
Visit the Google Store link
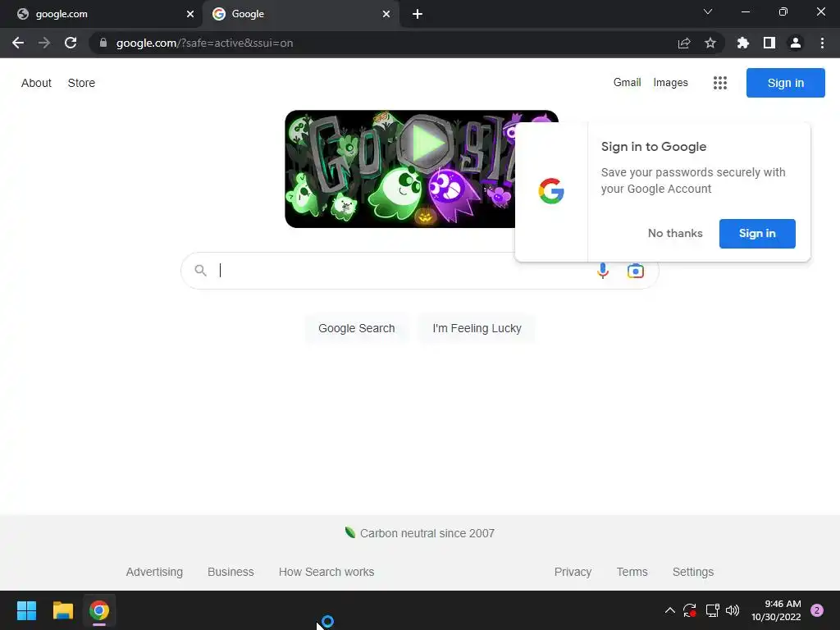point(81,83)
